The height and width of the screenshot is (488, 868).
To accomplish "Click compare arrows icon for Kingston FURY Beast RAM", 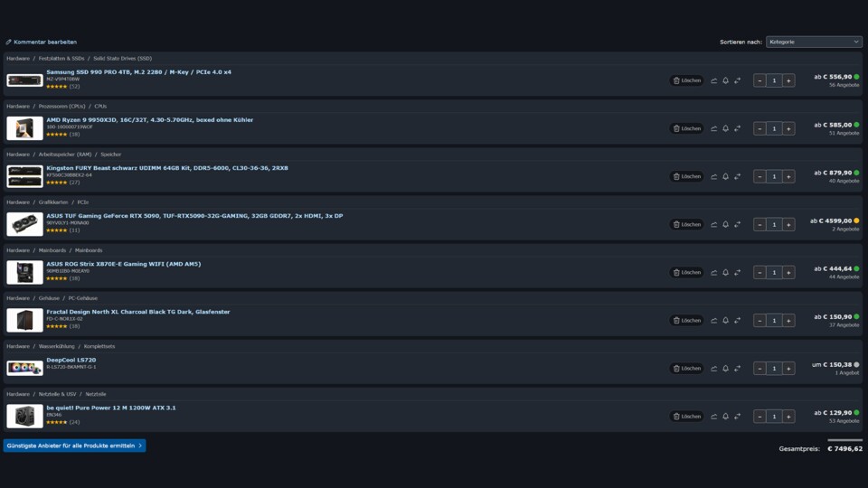I will (738, 176).
